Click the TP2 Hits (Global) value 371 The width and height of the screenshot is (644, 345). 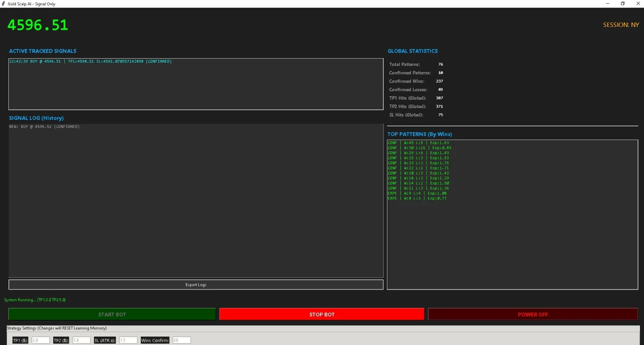(440, 107)
